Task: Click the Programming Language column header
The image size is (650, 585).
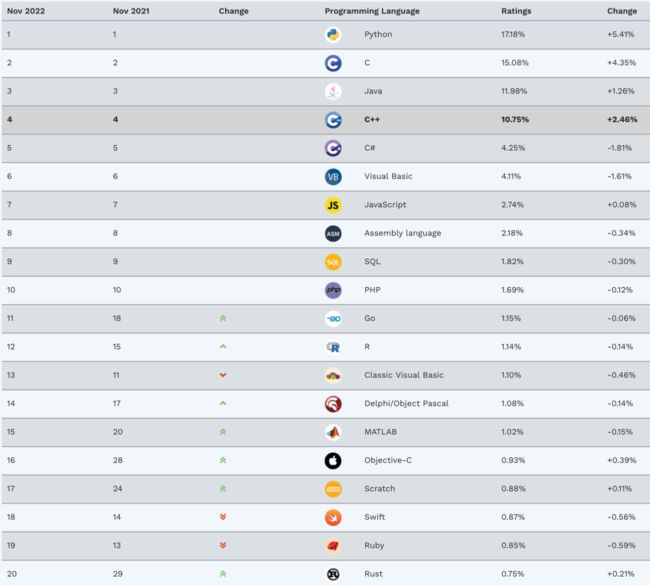Action: [x=372, y=11]
